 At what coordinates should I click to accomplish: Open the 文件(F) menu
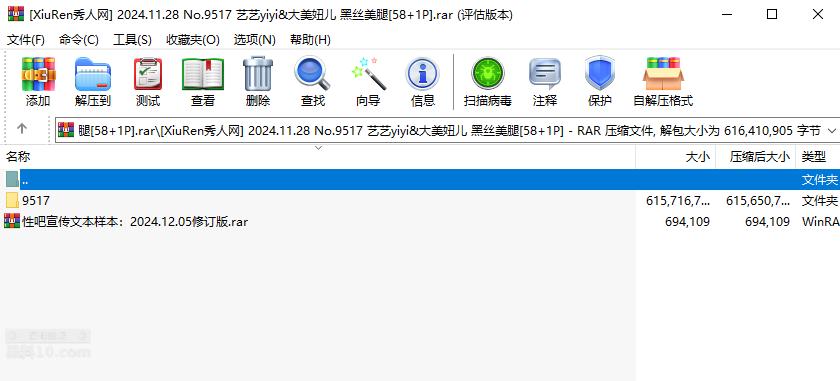pyautogui.click(x=26, y=40)
